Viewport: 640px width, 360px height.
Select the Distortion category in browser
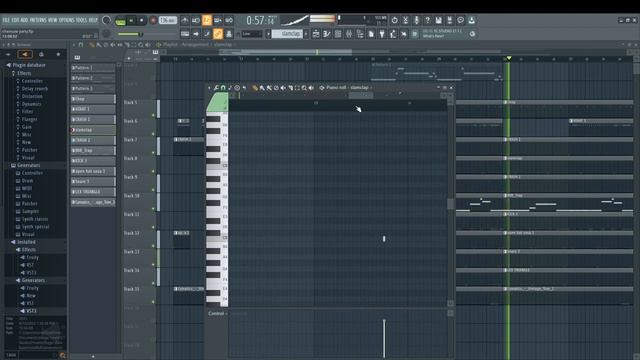pos(32,96)
